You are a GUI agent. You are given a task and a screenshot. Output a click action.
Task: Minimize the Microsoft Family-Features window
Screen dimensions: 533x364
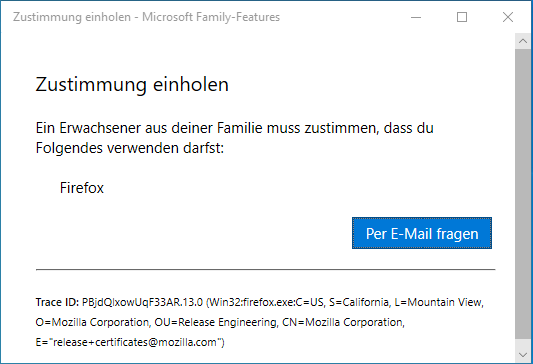coord(416,17)
